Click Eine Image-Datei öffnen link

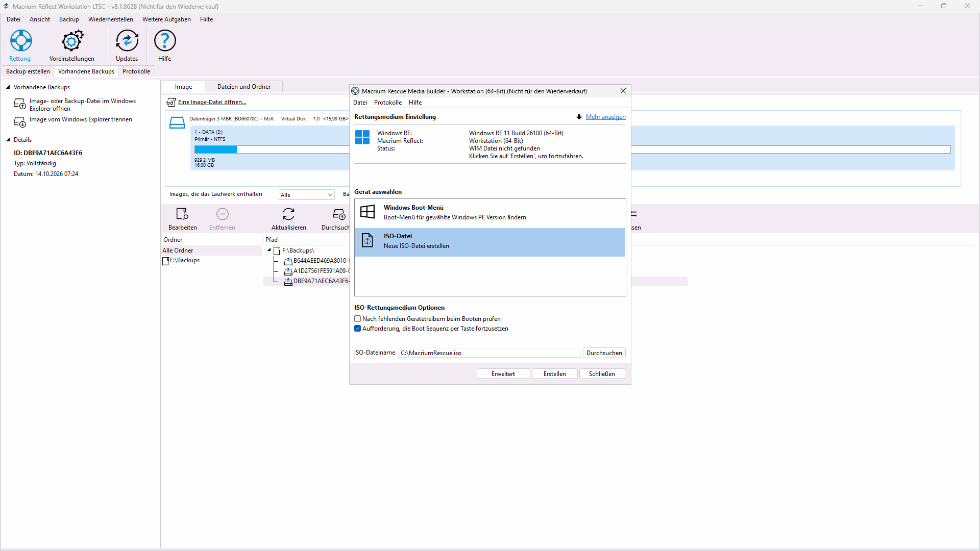pyautogui.click(x=212, y=102)
